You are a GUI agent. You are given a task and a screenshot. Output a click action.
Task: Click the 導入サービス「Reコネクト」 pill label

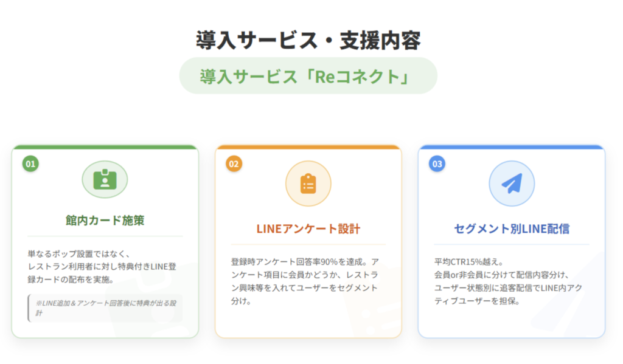point(308,76)
